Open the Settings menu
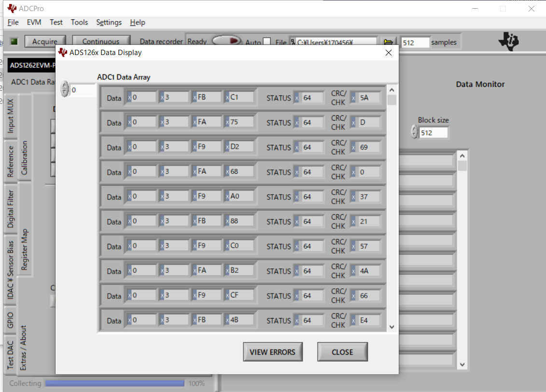Viewport: 546px width, 392px height. [x=109, y=22]
